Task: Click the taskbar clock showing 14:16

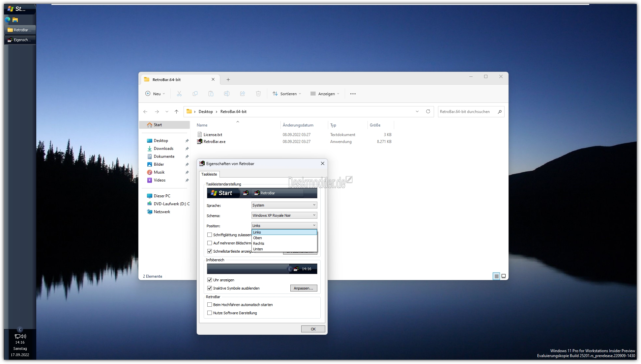Action: (20, 342)
